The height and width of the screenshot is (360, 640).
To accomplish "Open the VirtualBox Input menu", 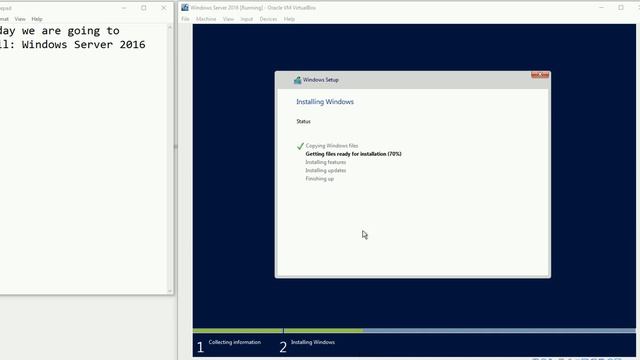I will [x=247, y=19].
